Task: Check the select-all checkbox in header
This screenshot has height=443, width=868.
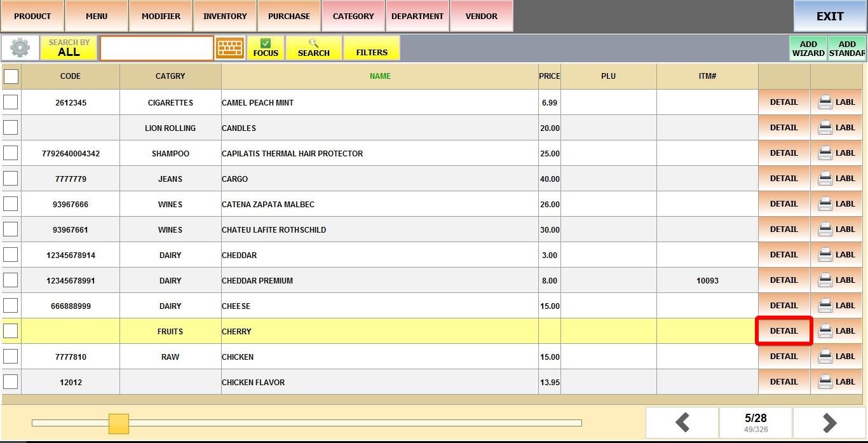Action: pos(11,77)
